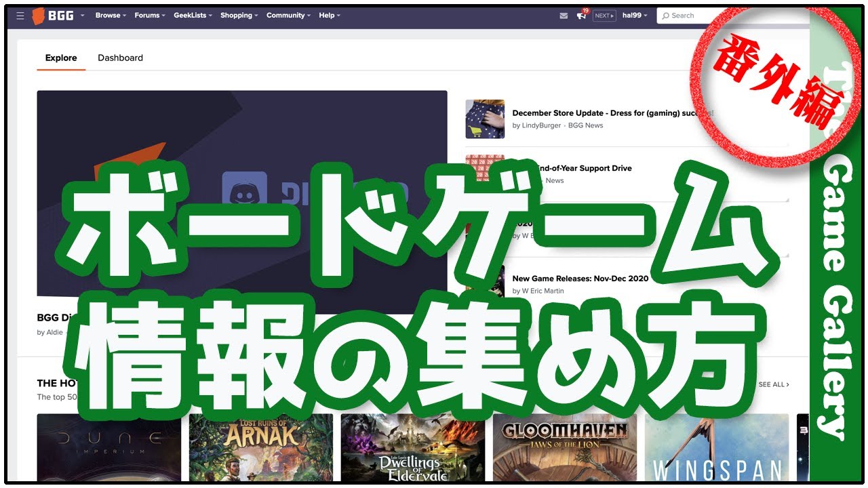Click SEE ALL link for hot games
Screen dimensions: 868x488
773,385
